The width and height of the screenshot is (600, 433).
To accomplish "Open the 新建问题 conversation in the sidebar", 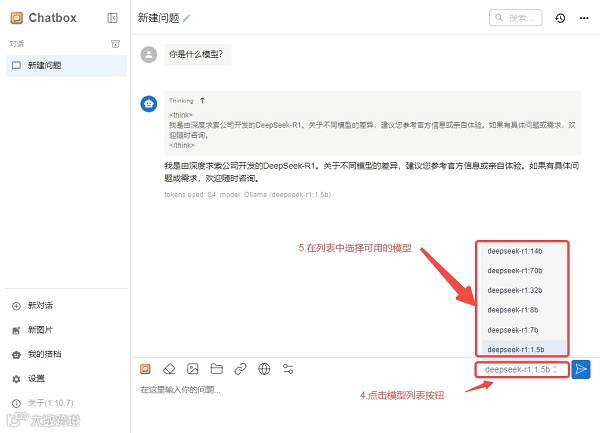I will [x=66, y=65].
